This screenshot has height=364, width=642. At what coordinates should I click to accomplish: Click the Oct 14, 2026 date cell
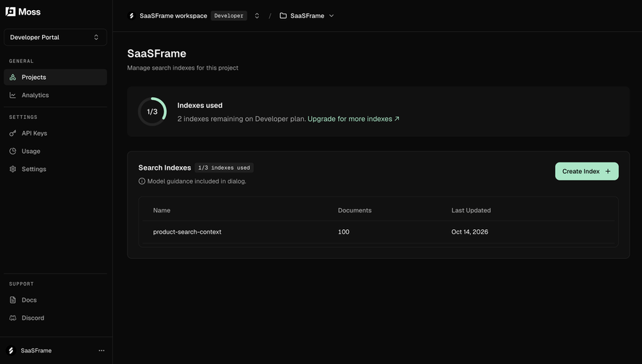(x=469, y=232)
